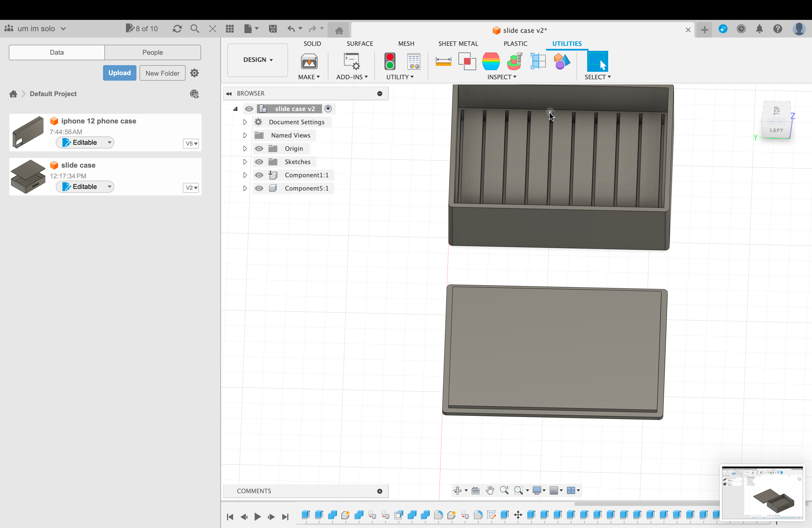Image resolution: width=812 pixels, height=528 pixels.
Task: Toggle visibility of the Sketches folder
Action: [259, 162]
